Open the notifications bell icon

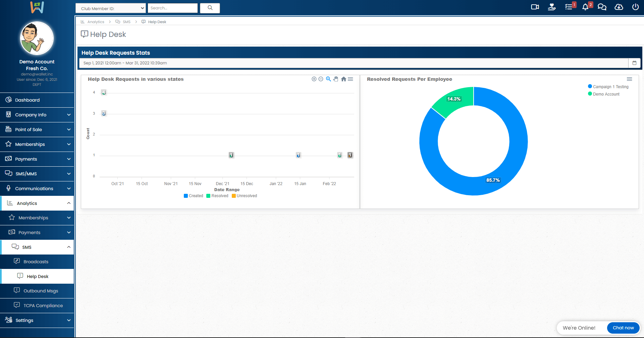(585, 7)
